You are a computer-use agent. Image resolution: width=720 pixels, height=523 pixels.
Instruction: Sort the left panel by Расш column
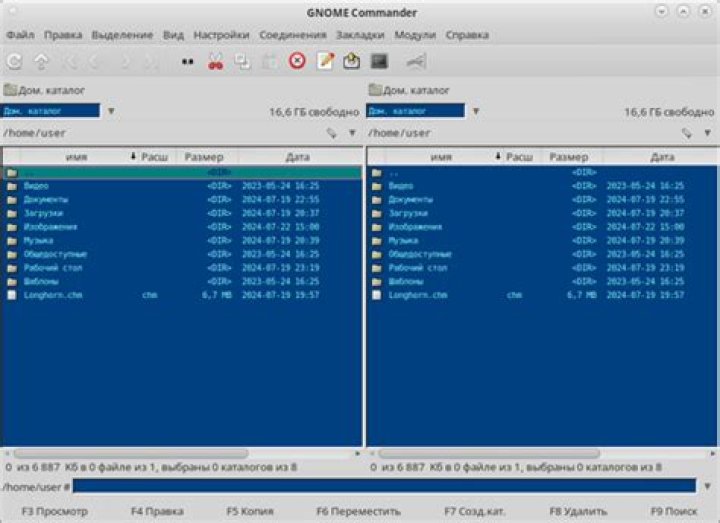tap(154, 157)
